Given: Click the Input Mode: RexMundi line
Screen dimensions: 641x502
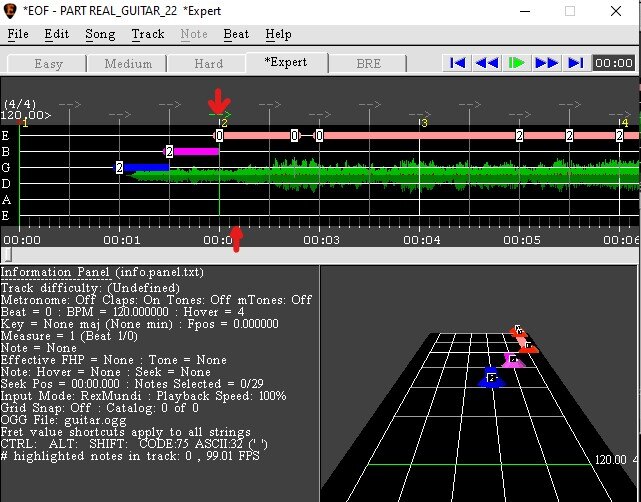Looking at the screenshot, I should [143, 396].
